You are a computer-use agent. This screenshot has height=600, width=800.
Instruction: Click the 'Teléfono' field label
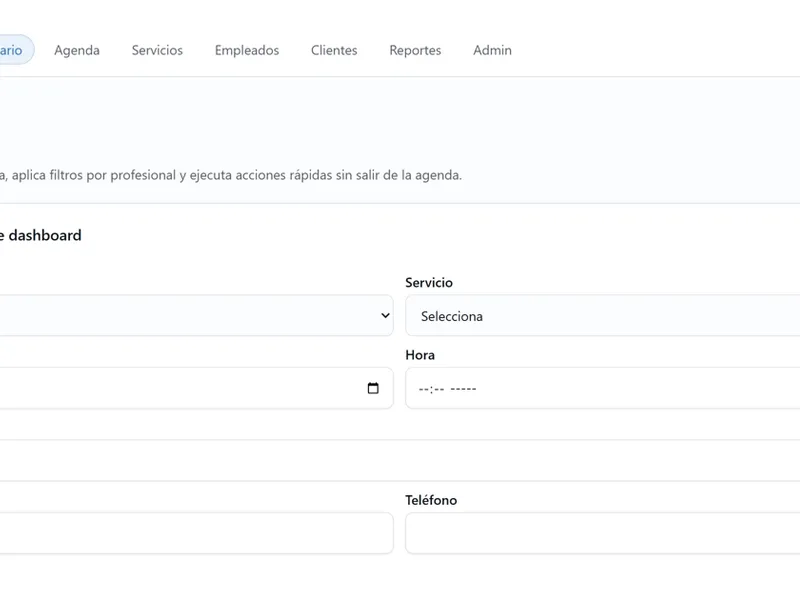click(431, 500)
